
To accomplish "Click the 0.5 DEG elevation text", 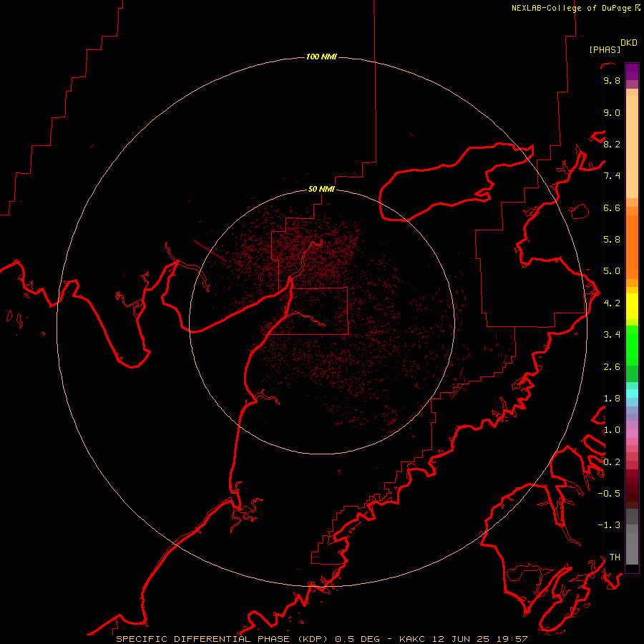I will pos(357,639).
